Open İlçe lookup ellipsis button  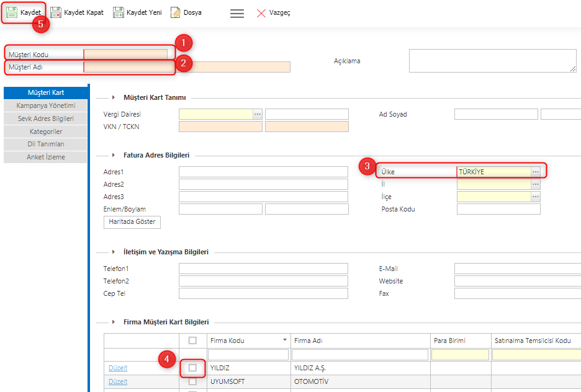(536, 197)
